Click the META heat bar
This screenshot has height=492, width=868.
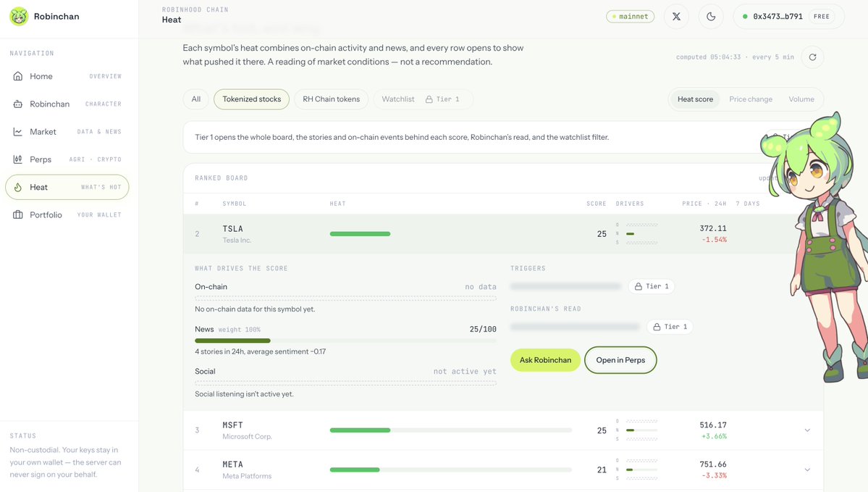point(450,470)
